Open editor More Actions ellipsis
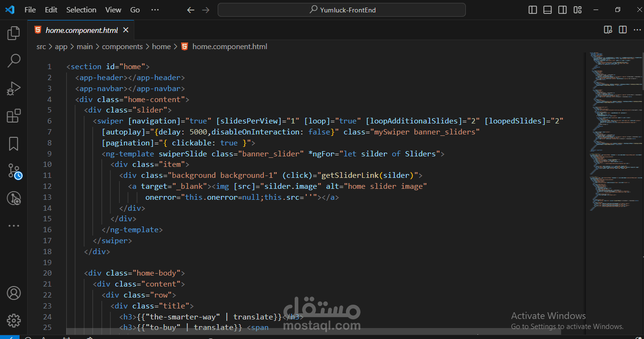644x339 pixels. coord(637,30)
